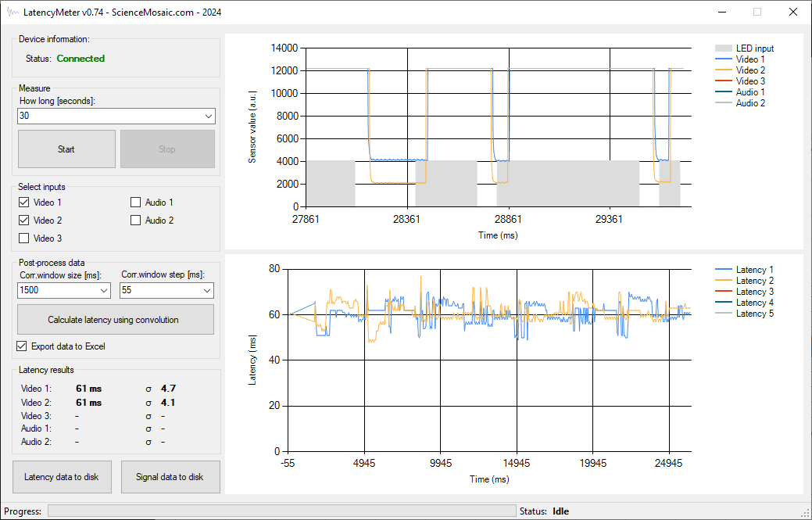Enable the Video 3 input checkbox
Screen dimensions: 812x520
point(23,238)
